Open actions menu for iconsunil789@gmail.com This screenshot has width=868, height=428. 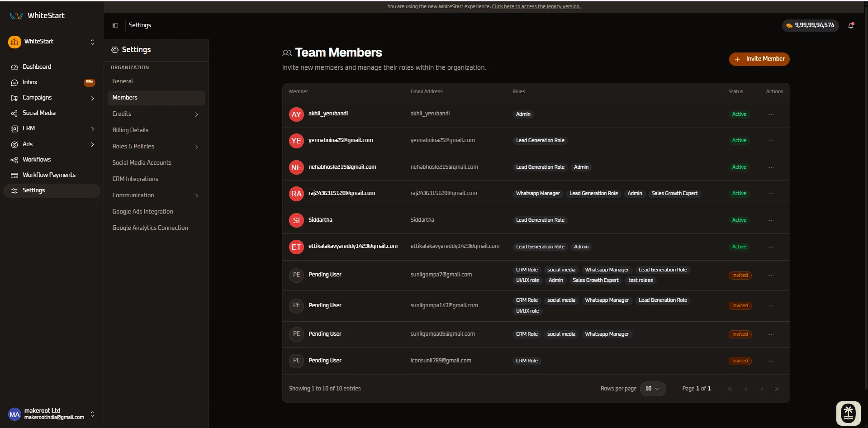(771, 361)
